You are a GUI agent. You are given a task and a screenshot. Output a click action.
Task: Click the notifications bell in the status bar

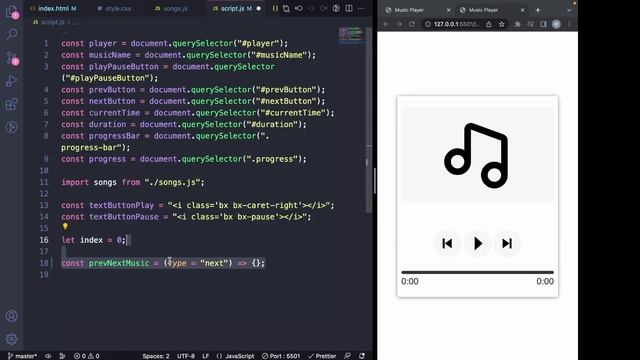[x=362, y=356]
